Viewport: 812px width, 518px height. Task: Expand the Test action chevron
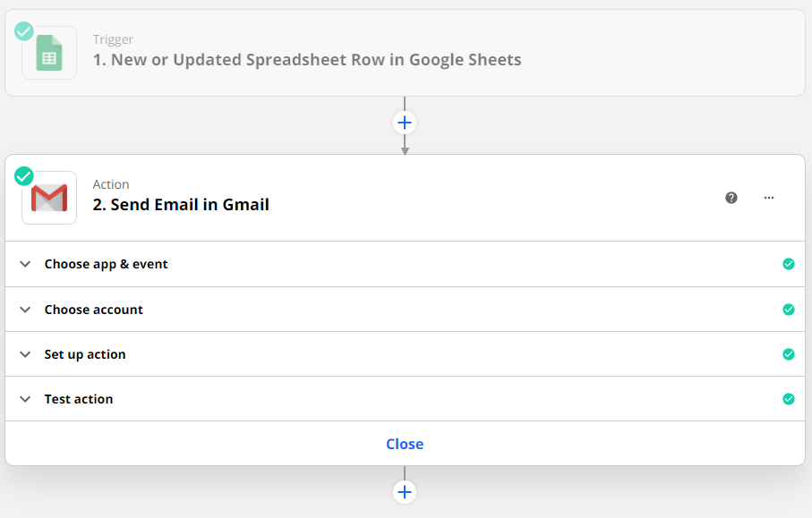(25, 399)
